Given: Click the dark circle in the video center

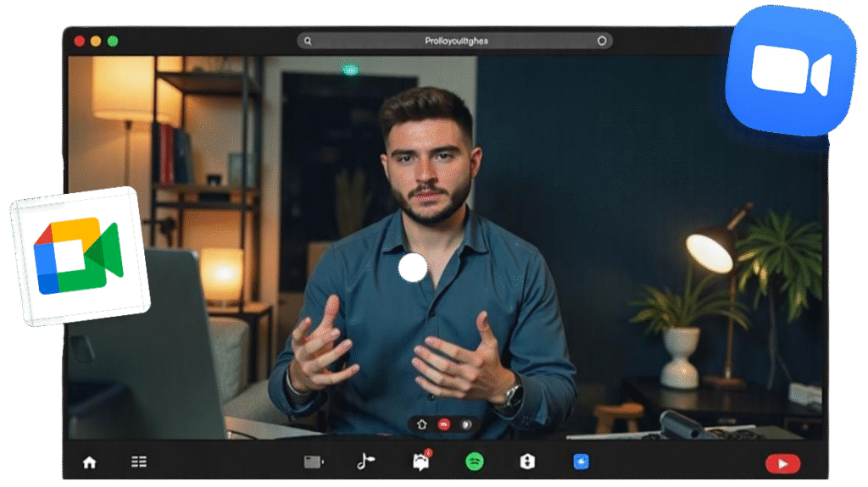Looking at the screenshot, I should 413,267.
